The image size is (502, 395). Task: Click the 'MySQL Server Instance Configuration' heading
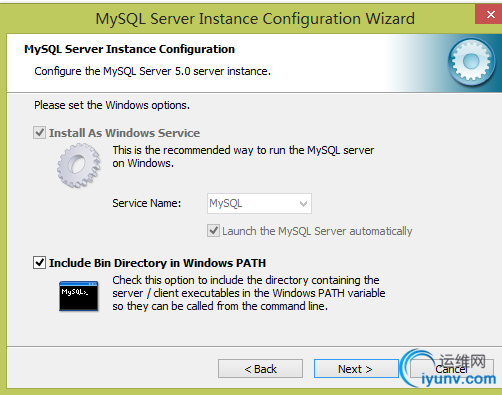tap(130, 49)
